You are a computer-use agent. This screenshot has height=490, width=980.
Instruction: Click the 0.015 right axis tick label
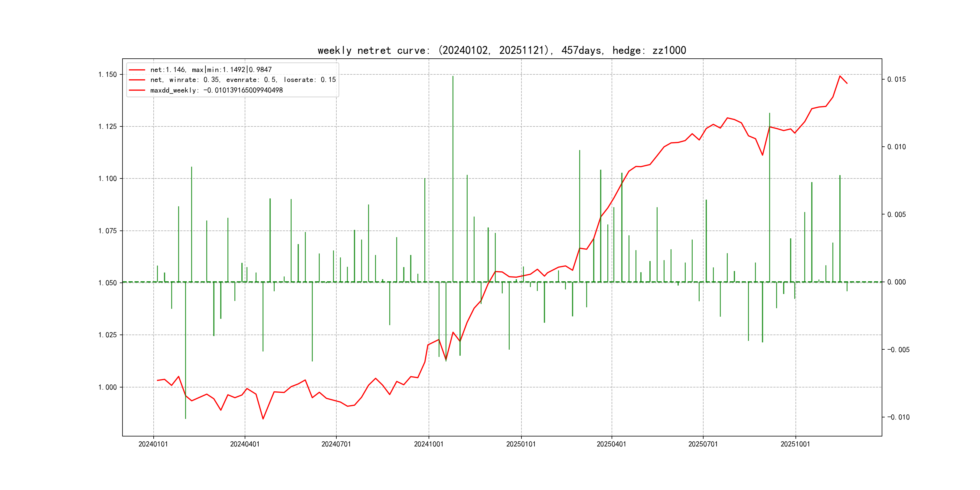point(896,80)
